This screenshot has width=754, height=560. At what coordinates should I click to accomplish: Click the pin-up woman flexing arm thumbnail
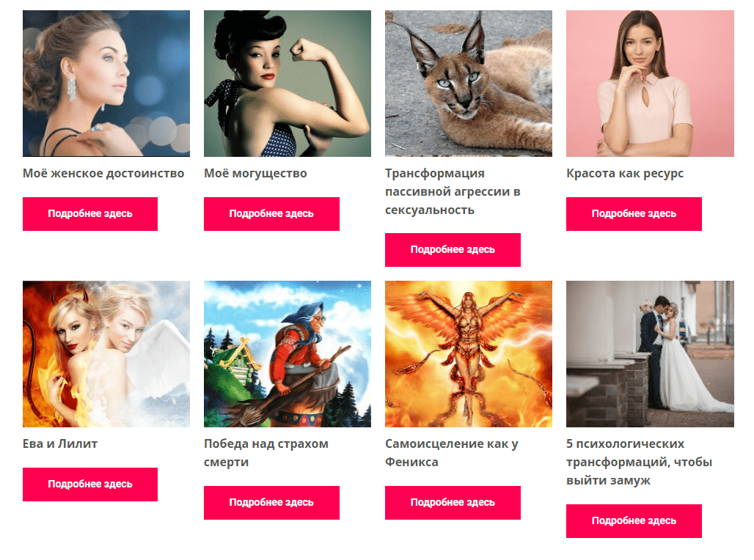click(288, 84)
